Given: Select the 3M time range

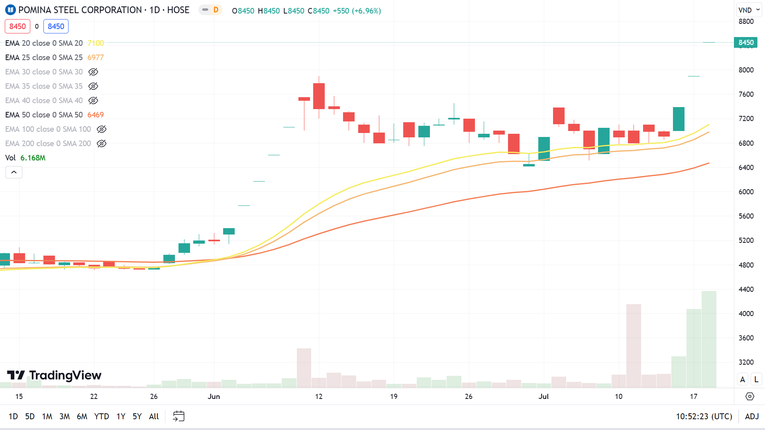Looking at the screenshot, I should click(64, 416).
